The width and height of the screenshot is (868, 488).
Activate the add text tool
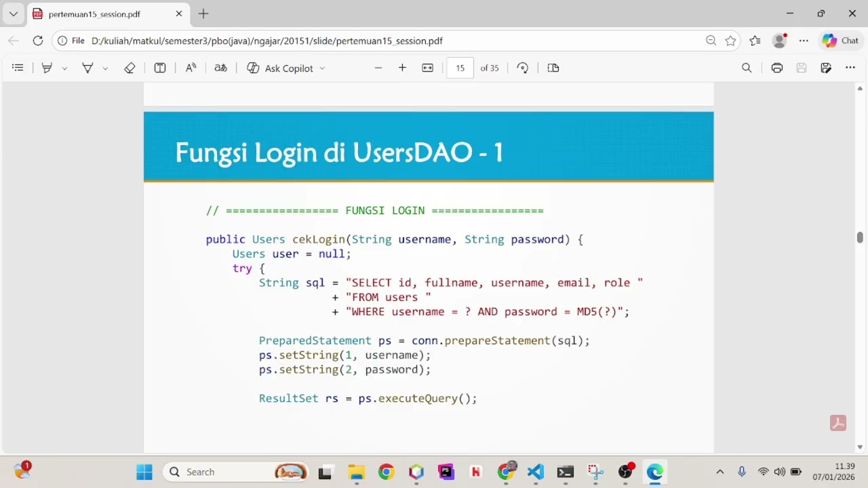tap(160, 68)
